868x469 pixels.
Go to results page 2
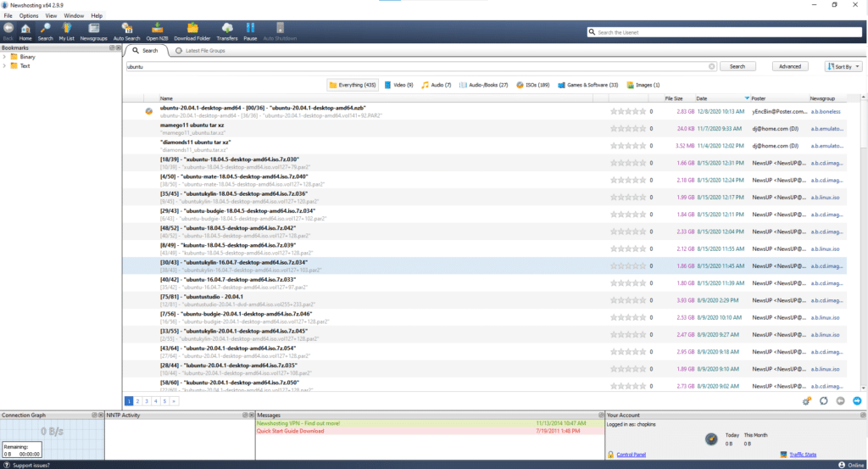click(x=138, y=401)
